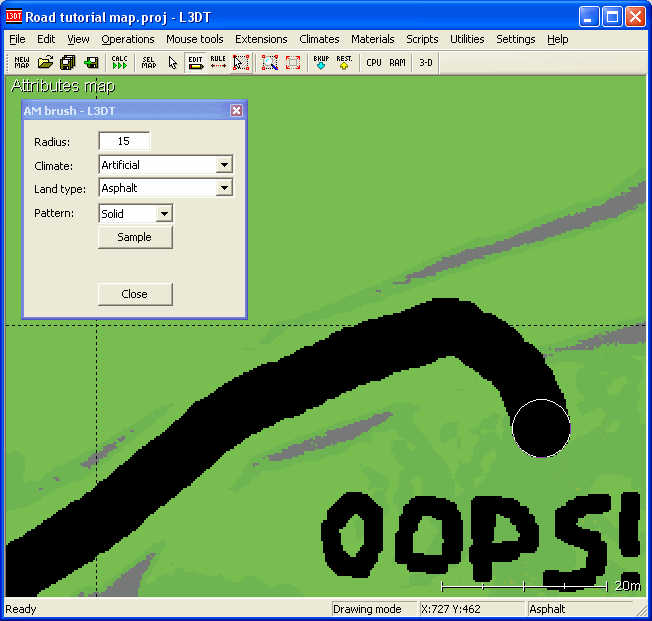Expand the Land type dropdown

coord(224,188)
